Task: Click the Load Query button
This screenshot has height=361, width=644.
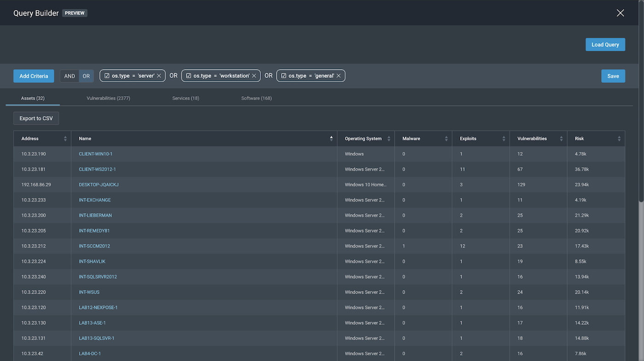Action: (x=605, y=45)
